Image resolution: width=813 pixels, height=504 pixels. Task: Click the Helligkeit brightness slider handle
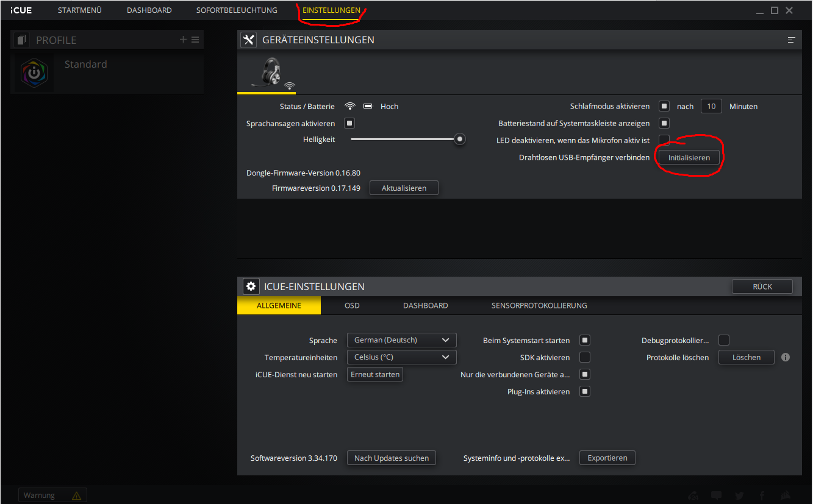[460, 139]
